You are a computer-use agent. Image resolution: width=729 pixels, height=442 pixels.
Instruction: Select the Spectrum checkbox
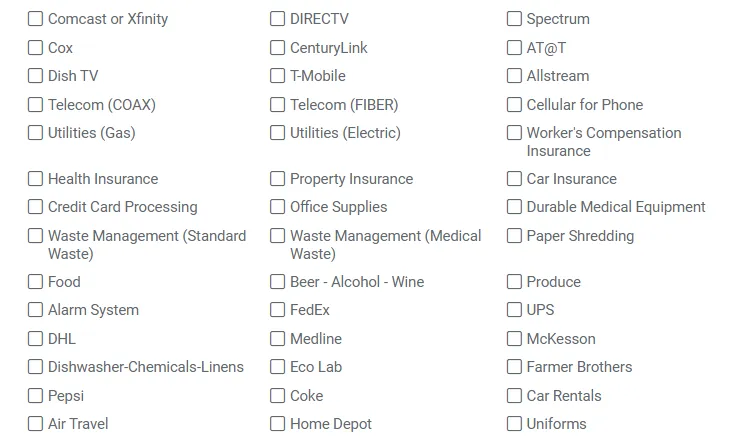[515, 19]
